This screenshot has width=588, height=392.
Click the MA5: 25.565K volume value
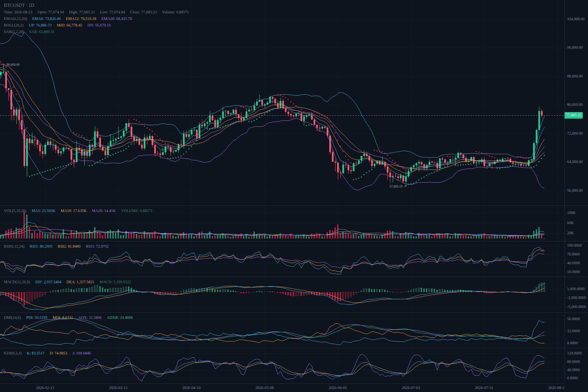pos(43,211)
